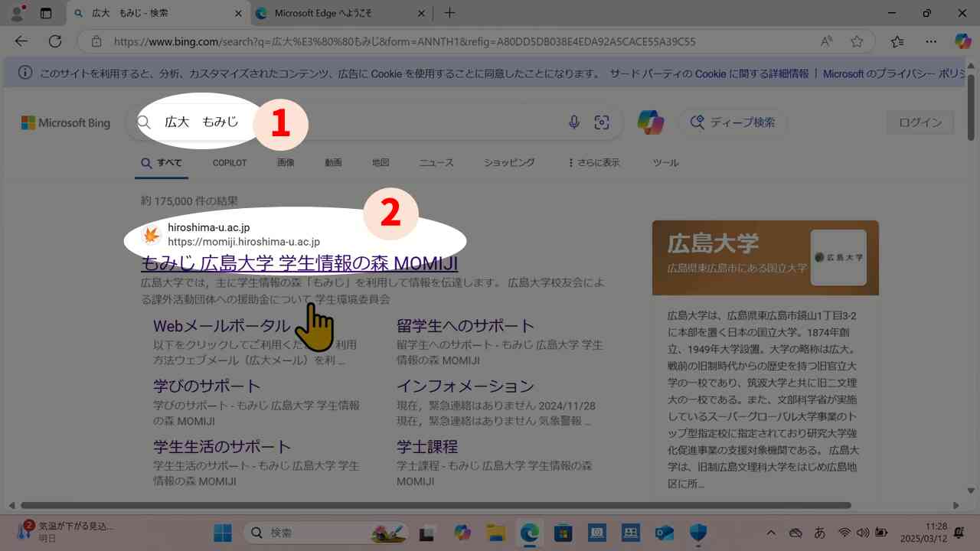Viewport: 980px width, 551px height.
Task: Expand the さらに表示 menu
Action: coord(595,163)
